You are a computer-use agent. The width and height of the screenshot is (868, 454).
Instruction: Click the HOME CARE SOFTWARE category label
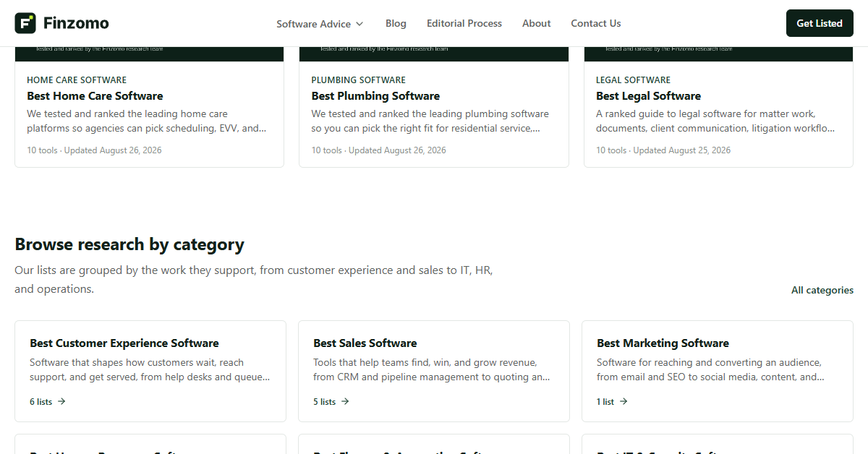tap(77, 80)
